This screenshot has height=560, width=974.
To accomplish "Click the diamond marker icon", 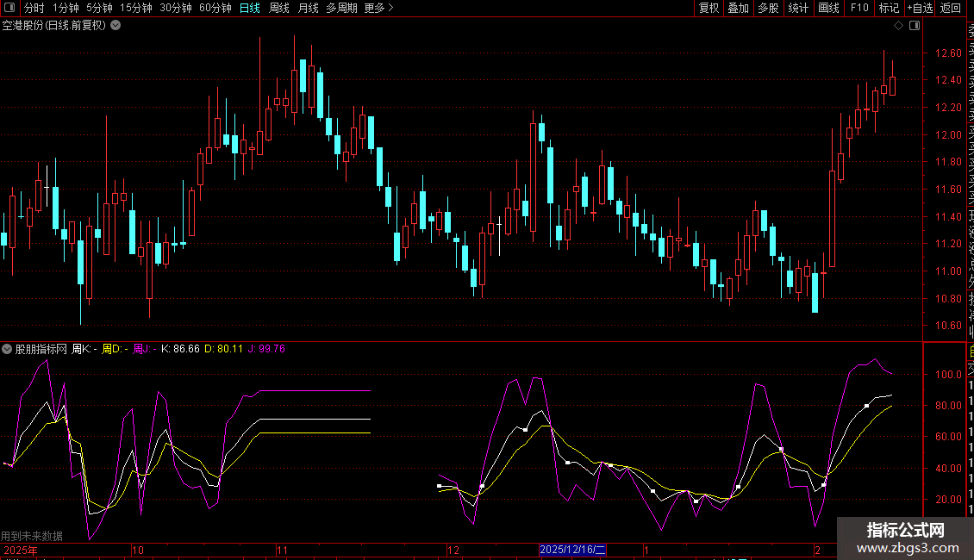I will pyautogui.click(x=898, y=25).
